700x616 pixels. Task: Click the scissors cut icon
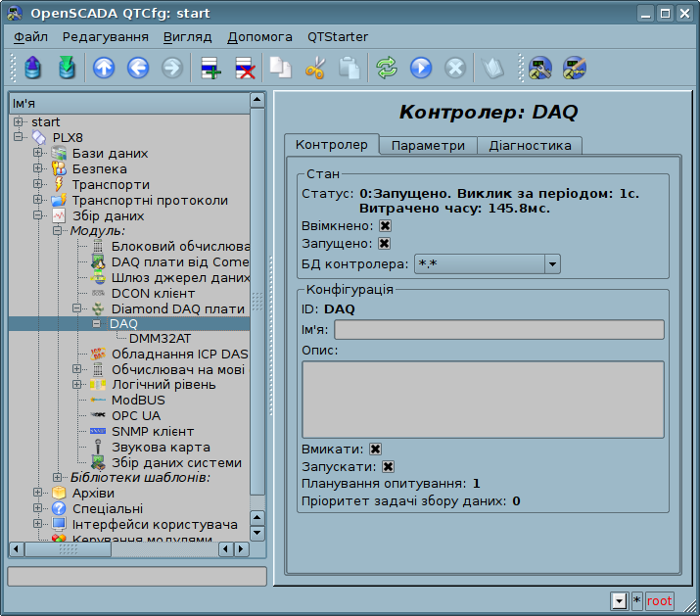tap(314, 68)
